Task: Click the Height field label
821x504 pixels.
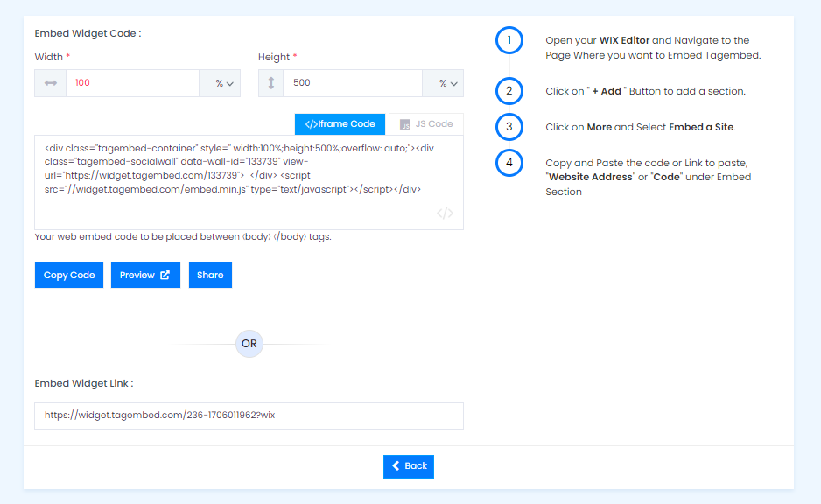Action: click(x=277, y=57)
